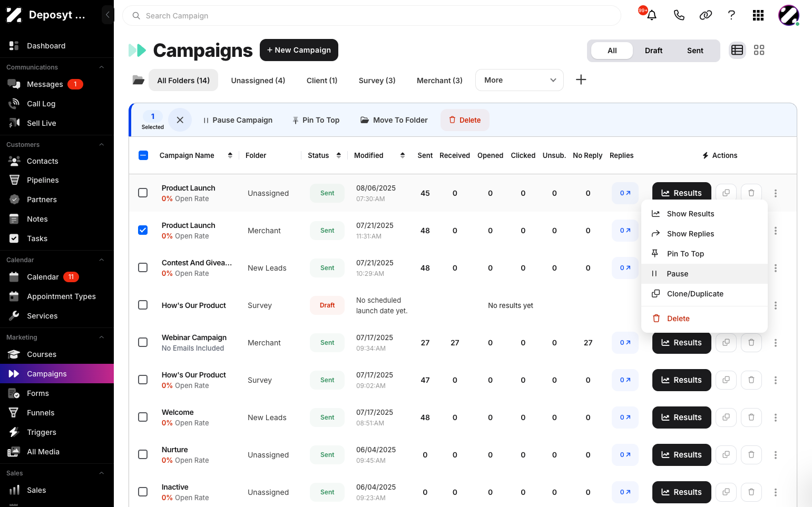The image size is (812, 507).
Task: Click the New Campaign button
Action: pyautogui.click(x=299, y=50)
